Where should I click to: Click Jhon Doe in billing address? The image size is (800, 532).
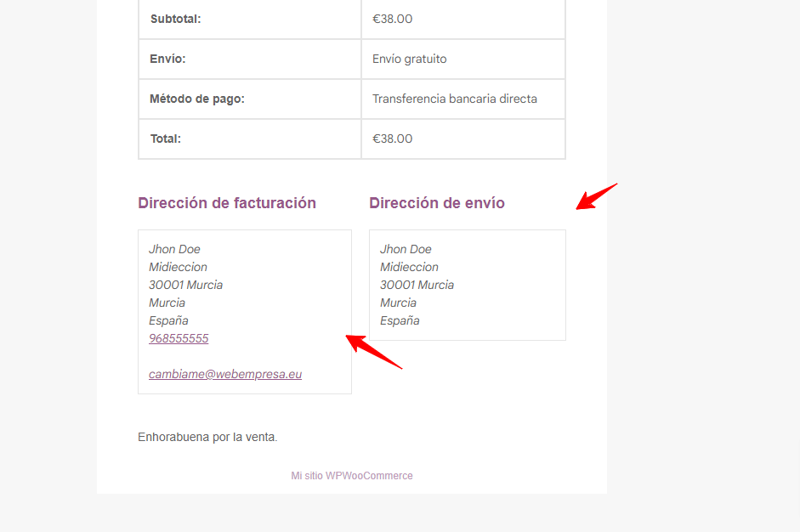174,249
